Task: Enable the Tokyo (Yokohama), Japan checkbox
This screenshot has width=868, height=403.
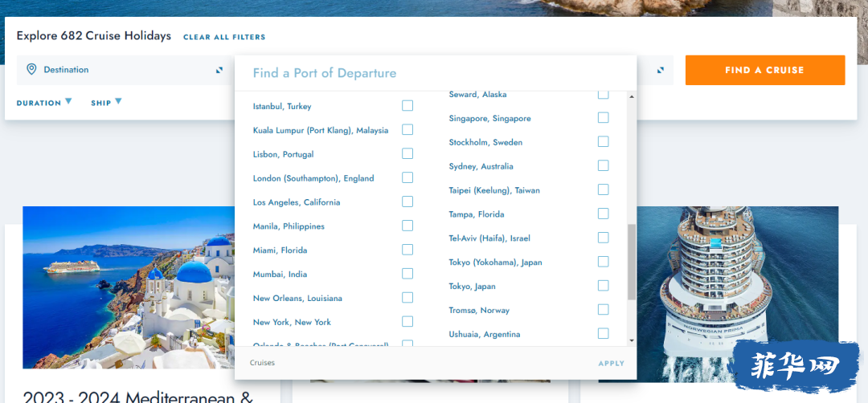Action: (x=604, y=262)
